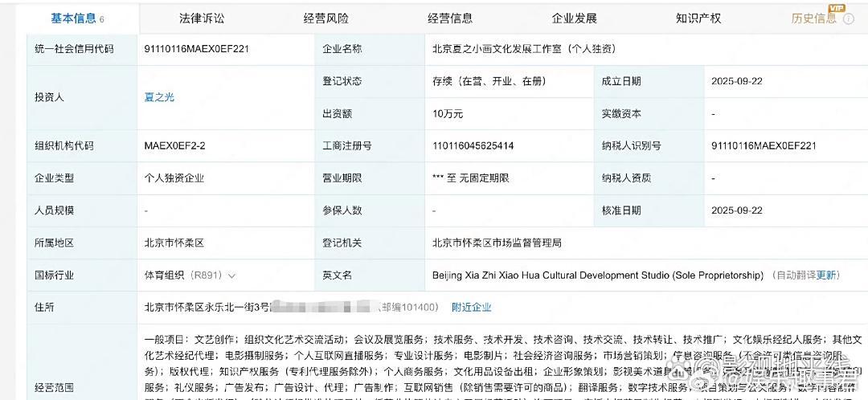Screen dimensions: 868x400
Task: Click the 纳税人资质 field label
Action: tap(627, 178)
